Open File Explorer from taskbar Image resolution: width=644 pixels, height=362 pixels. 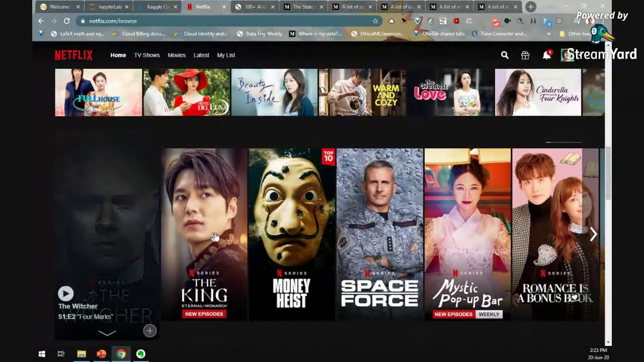82,354
